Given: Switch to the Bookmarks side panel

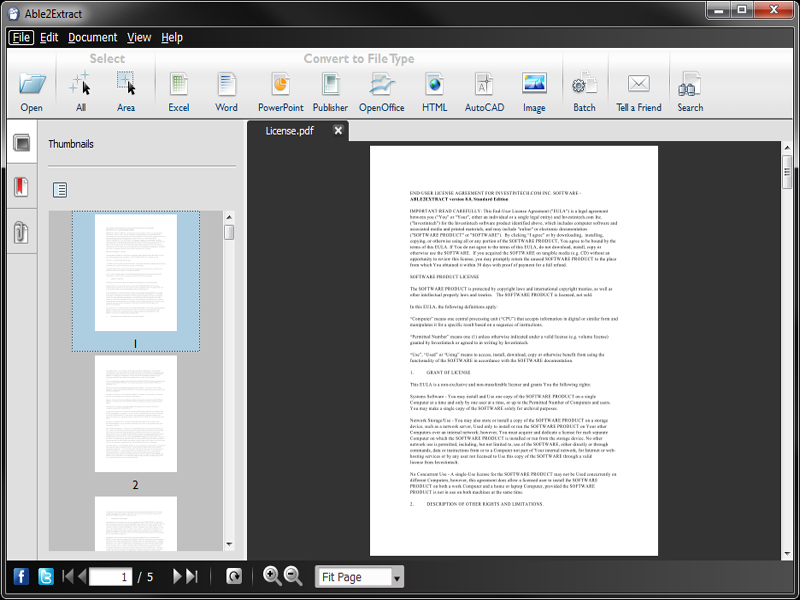Looking at the screenshot, I should [x=21, y=187].
